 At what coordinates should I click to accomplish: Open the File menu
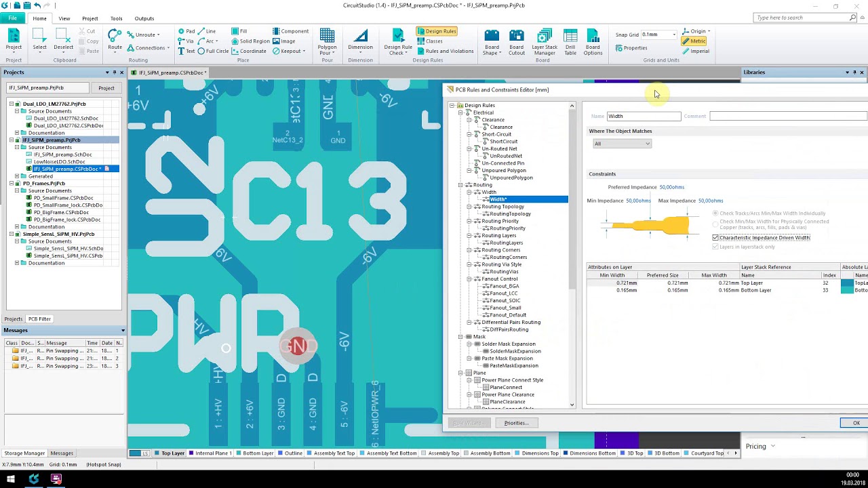pyautogui.click(x=13, y=18)
